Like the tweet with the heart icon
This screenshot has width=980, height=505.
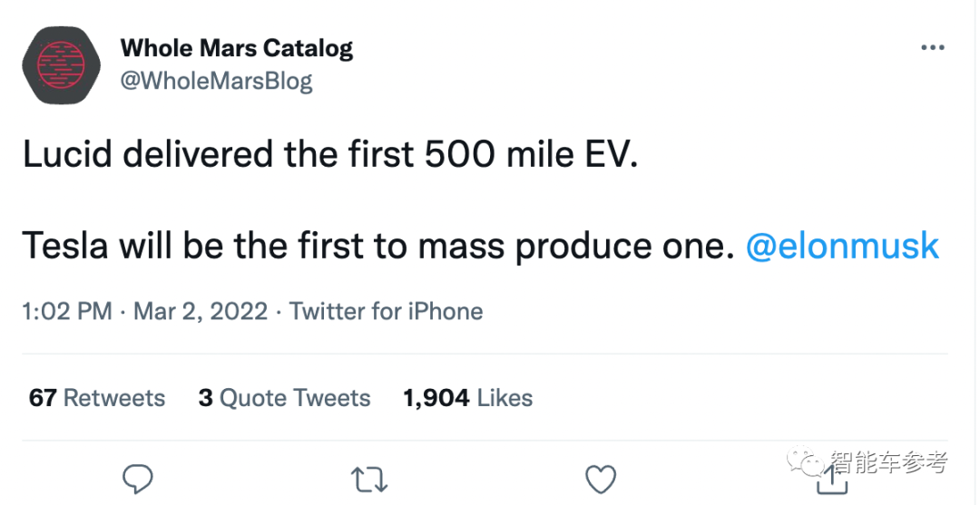[601, 480]
